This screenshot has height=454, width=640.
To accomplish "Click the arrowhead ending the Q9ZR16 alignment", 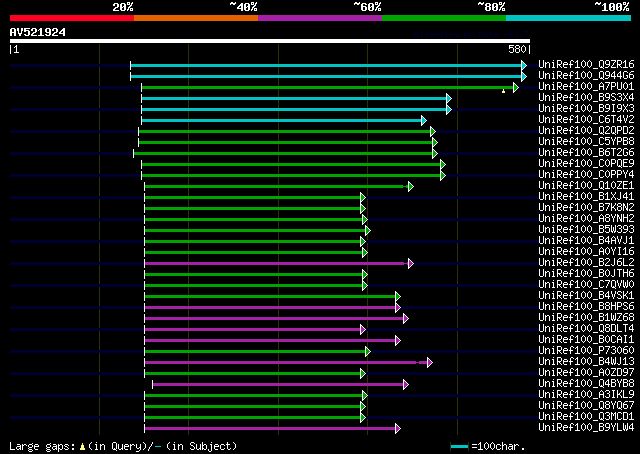I will click(524, 65).
